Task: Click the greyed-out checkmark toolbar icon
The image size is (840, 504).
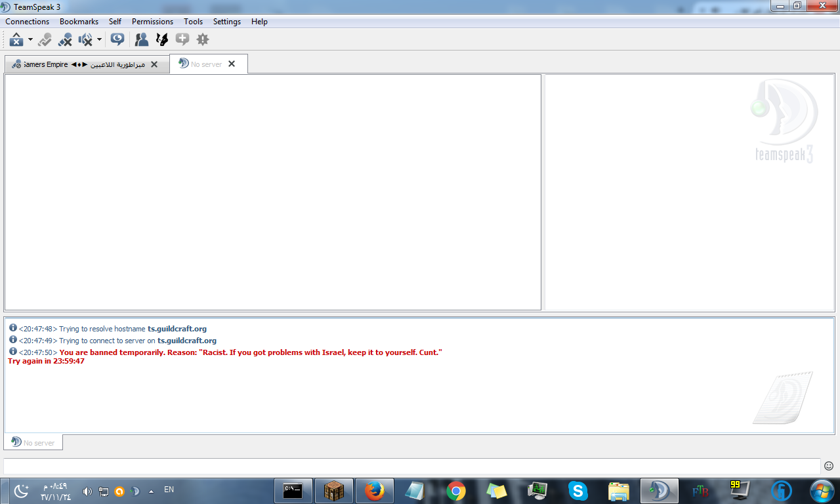Action: pos(45,40)
